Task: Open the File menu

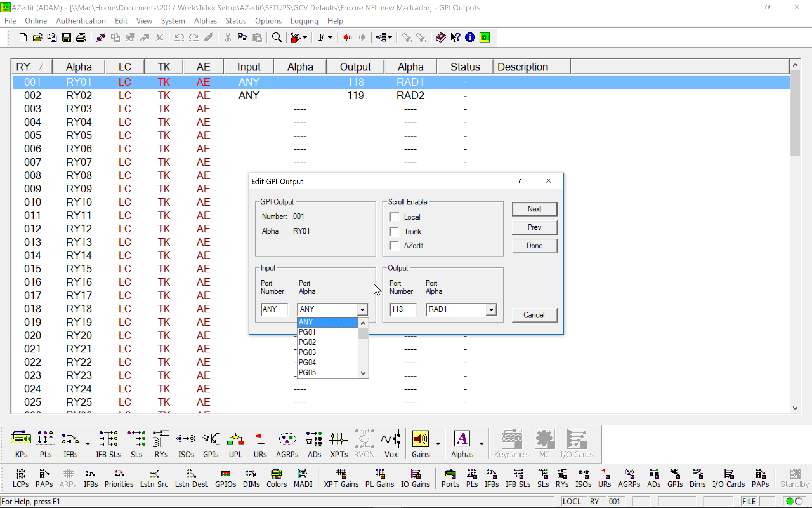Action: 10,21
